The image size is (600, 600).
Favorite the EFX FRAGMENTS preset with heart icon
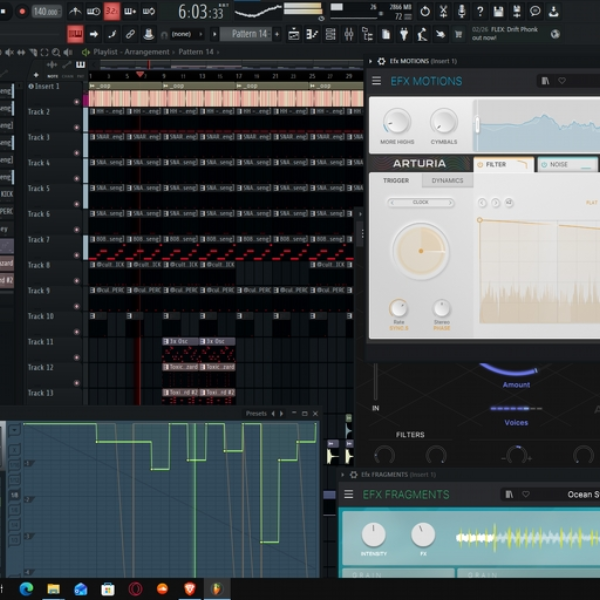tap(526, 494)
